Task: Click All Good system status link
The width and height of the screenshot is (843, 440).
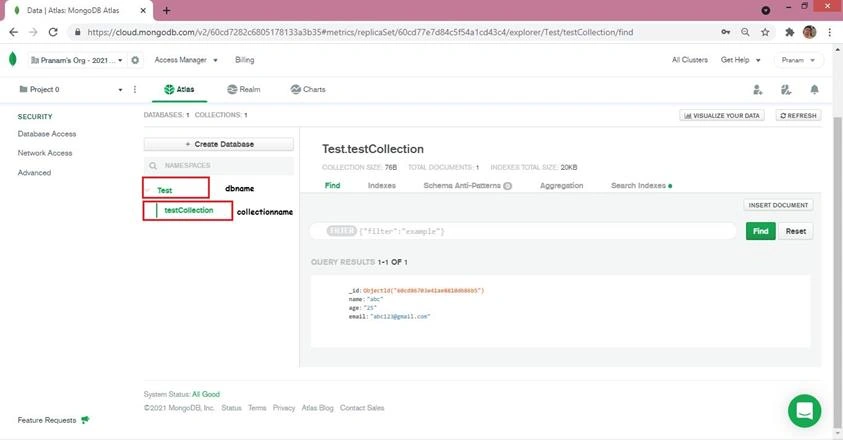Action: pyautogui.click(x=206, y=394)
